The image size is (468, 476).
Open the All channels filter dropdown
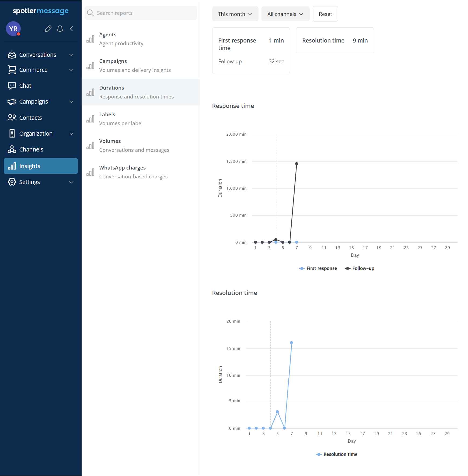coord(285,14)
